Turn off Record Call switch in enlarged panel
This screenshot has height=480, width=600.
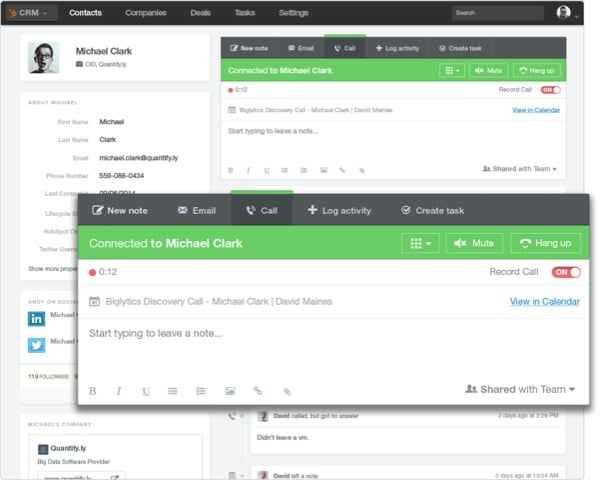(566, 272)
